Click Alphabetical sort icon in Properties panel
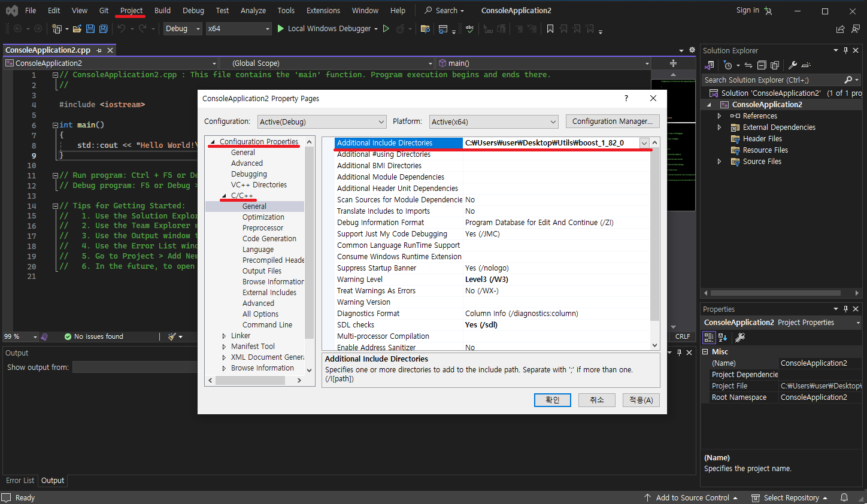The width and height of the screenshot is (867, 504). tap(723, 338)
